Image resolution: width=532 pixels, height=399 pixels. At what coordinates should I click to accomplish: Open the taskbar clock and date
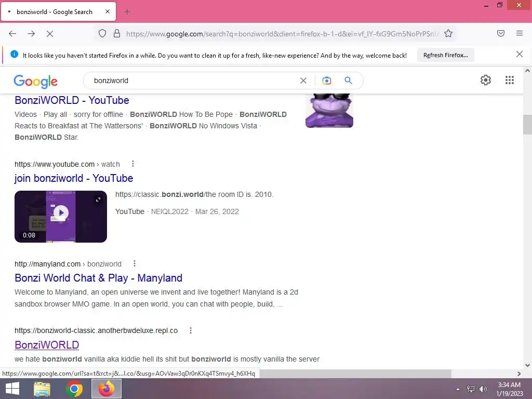pos(509,389)
